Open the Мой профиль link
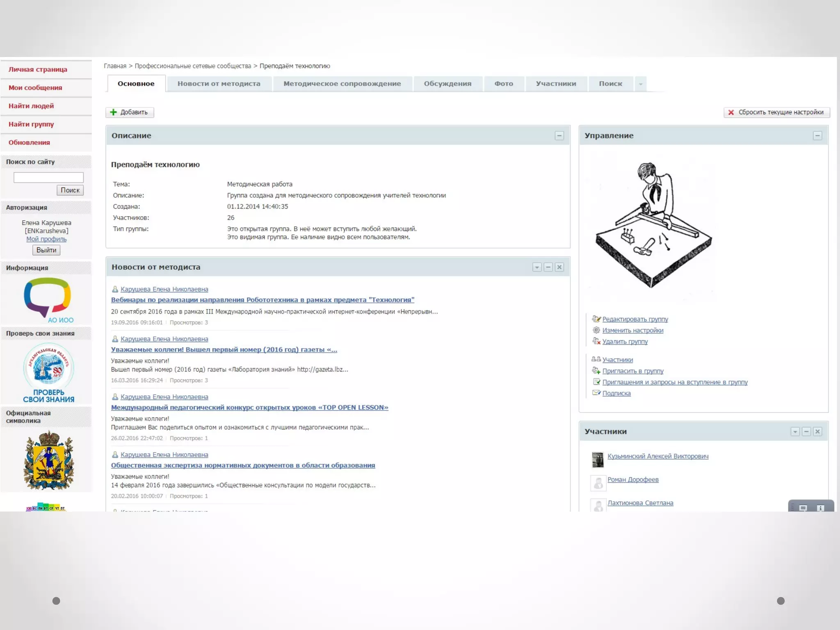Screen dimensions: 840x630 click(x=46, y=239)
